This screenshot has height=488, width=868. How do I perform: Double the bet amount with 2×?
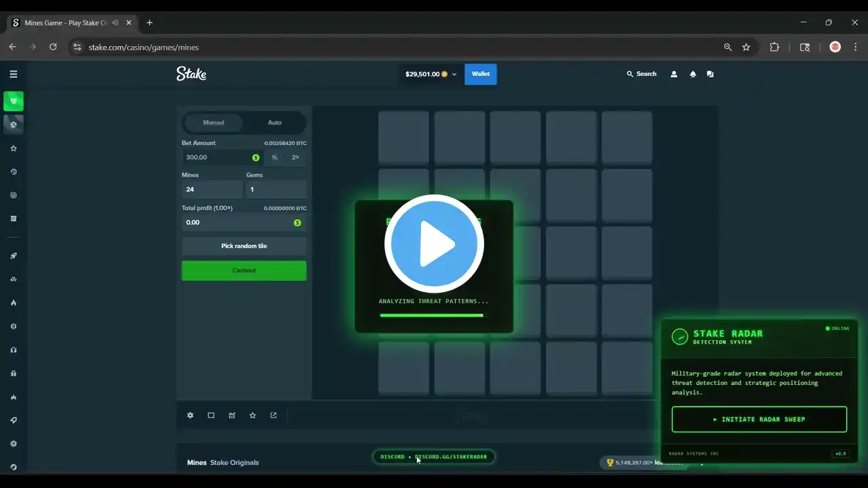(296, 157)
